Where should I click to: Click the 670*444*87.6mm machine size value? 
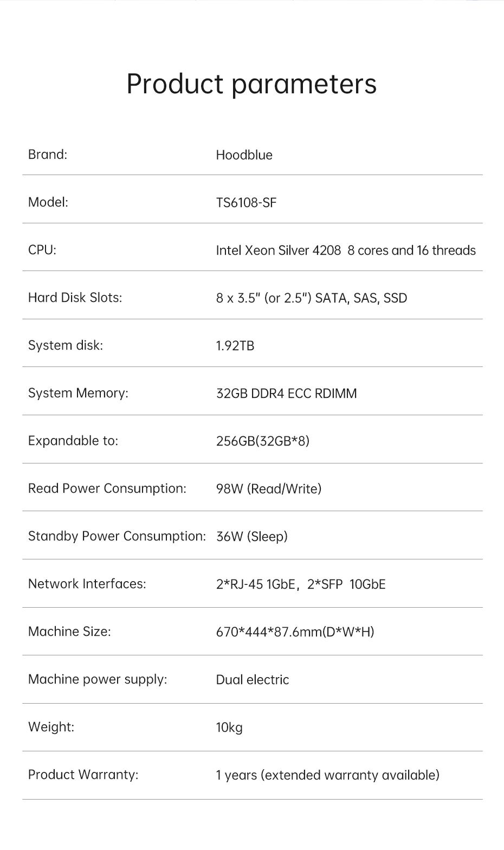pyautogui.click(x=295, y=632)
